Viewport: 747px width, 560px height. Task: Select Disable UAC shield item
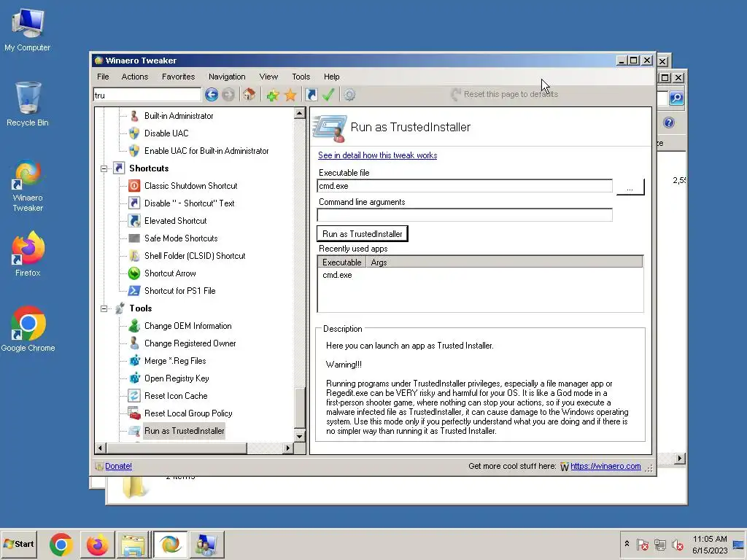click(166, 133)
